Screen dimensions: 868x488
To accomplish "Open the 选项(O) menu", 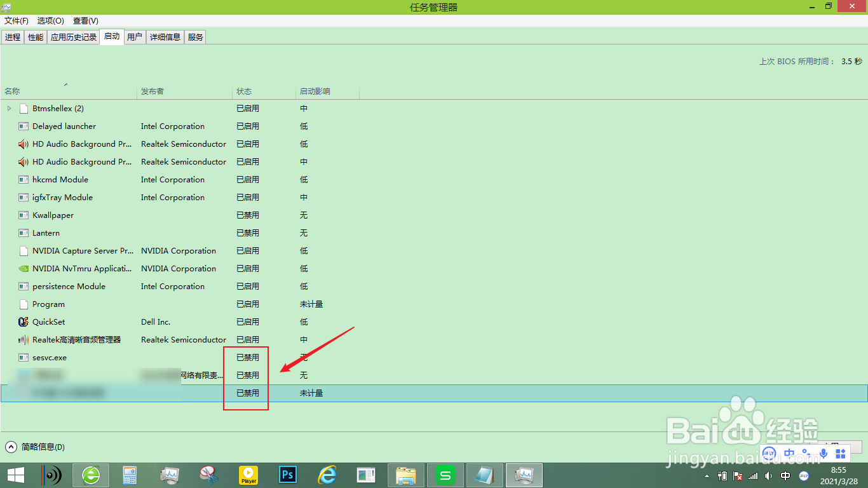I will [x=50, y=21].
